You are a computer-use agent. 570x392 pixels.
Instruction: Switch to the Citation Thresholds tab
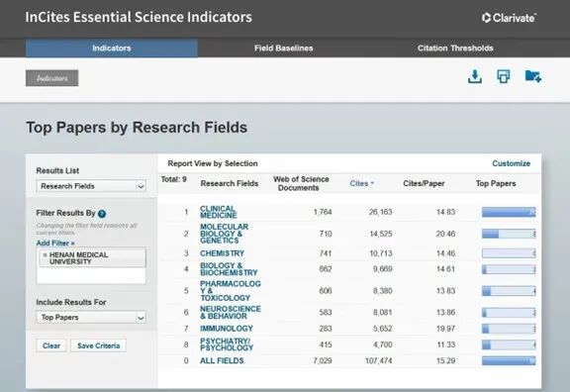coord(455,48)
